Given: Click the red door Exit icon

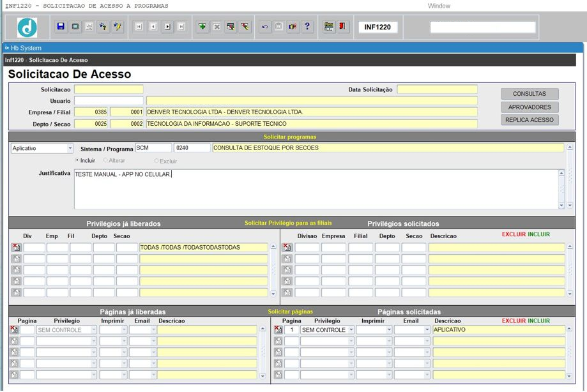Looking at the screenshot, I should 342,27.
